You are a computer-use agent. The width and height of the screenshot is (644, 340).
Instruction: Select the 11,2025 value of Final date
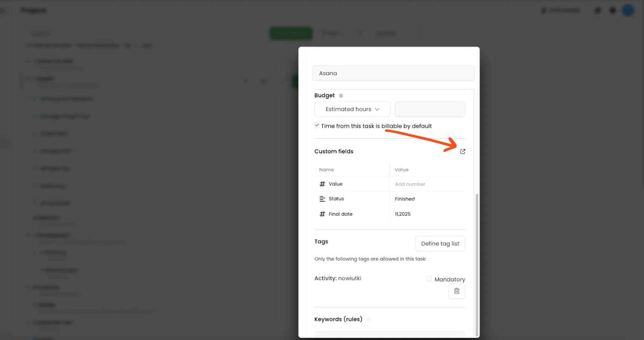(403, 214)
